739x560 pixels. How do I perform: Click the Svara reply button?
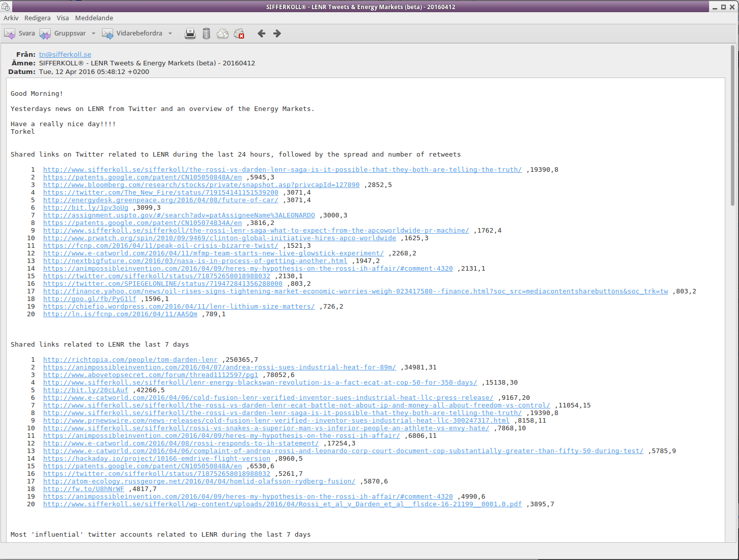tap(20, 33)
